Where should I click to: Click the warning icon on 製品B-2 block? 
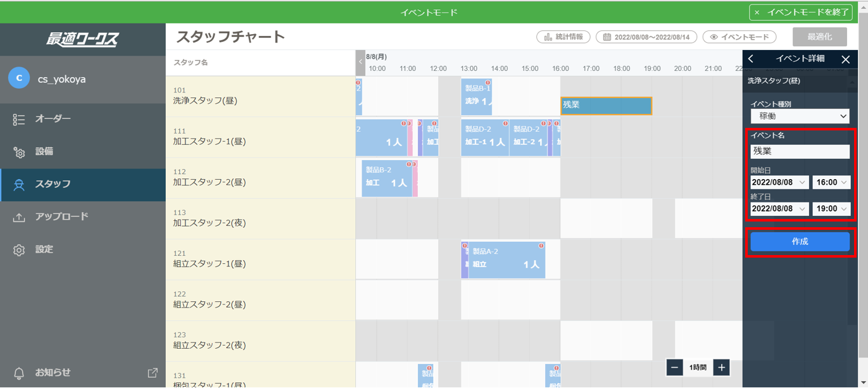tap(409, 165)
